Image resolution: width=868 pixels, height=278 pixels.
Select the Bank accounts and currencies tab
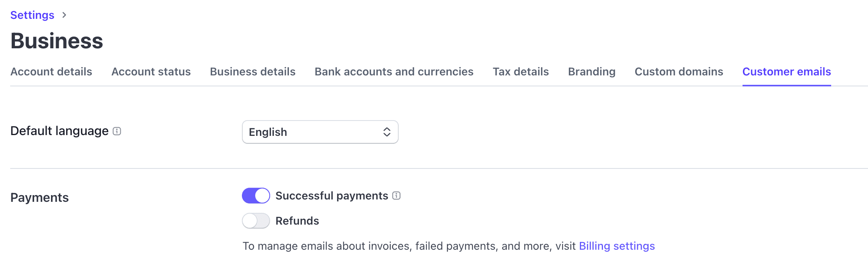(394, 72)
